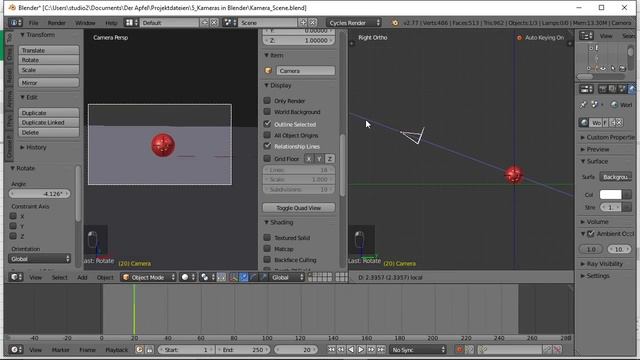The width and height of the screenshot is (640, 360).
Task: Check the X constraint axis box
Action: (13, 216)
